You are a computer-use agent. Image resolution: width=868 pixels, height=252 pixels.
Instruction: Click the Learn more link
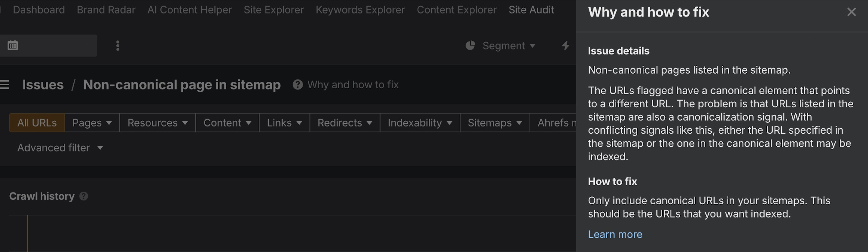tap(615, 234)
